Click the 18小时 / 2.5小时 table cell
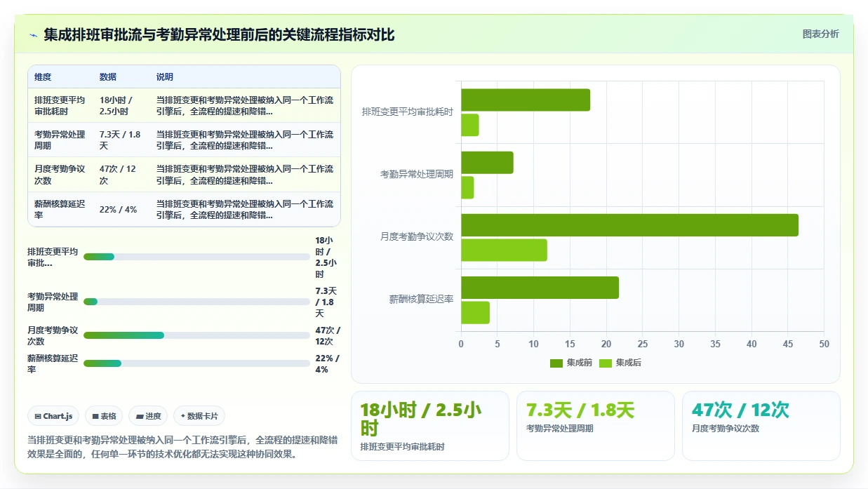 point(121,105)
